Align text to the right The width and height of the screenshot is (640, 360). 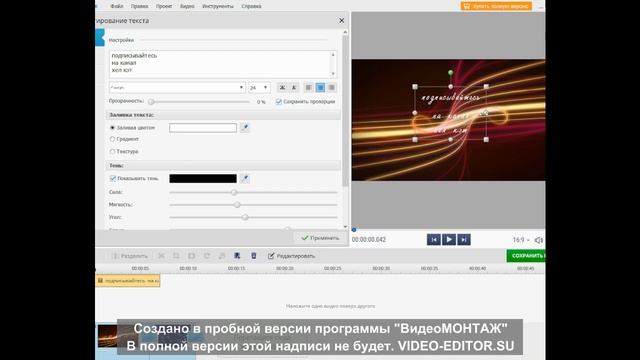click(x=331, y=87)
